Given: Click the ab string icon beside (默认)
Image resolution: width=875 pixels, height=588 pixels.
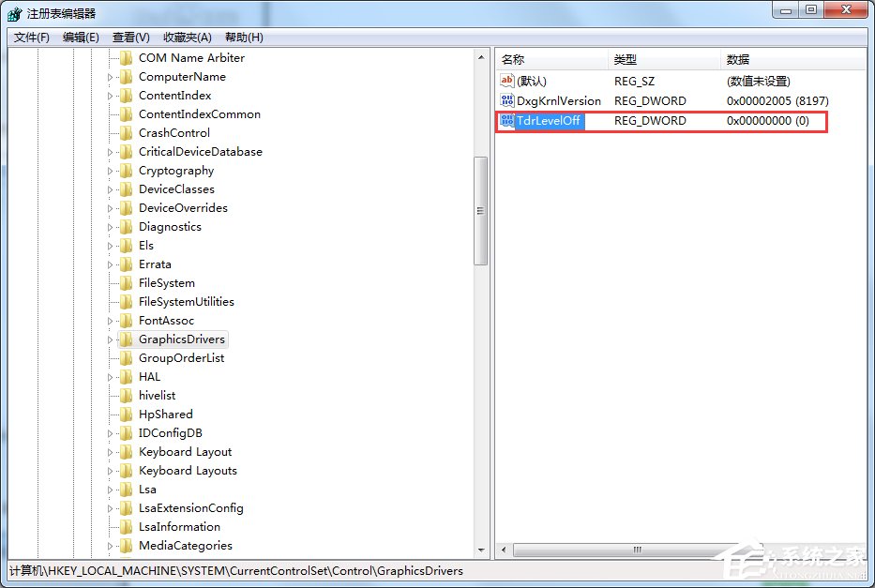Looking at the screenshot, I should point(506,82).
